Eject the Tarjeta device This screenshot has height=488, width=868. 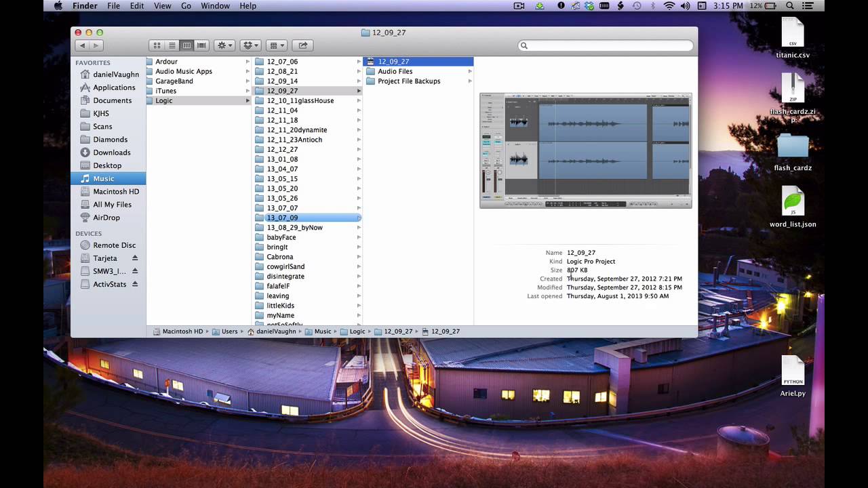(x=135, y=258)
